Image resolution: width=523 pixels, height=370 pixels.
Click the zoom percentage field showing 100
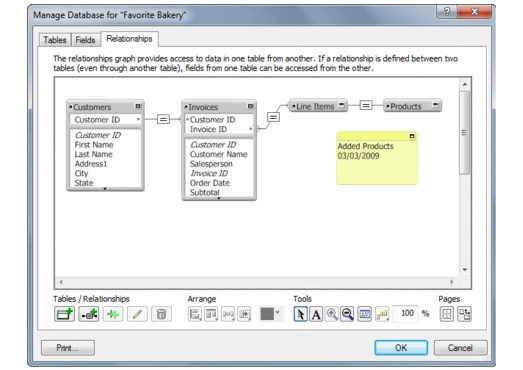[x=406, y=314]
